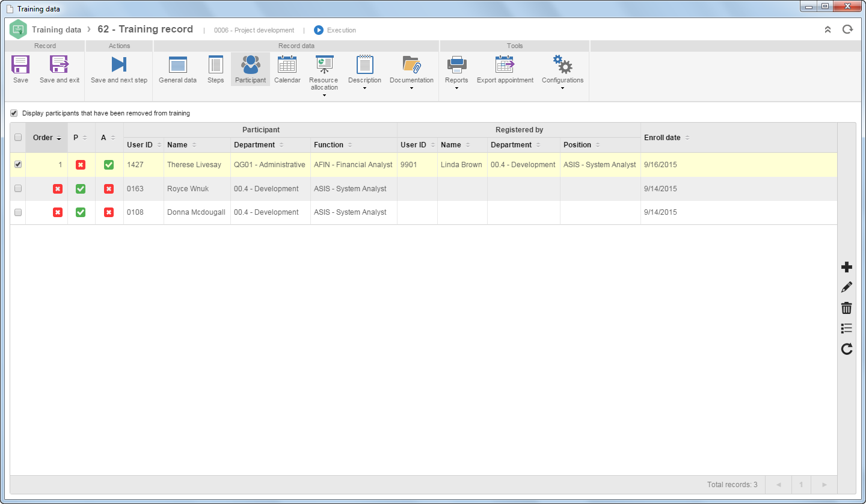866x504 pixels.
Task: Uncheck Display participants removed from training
Action: click(x=14, y=113)
